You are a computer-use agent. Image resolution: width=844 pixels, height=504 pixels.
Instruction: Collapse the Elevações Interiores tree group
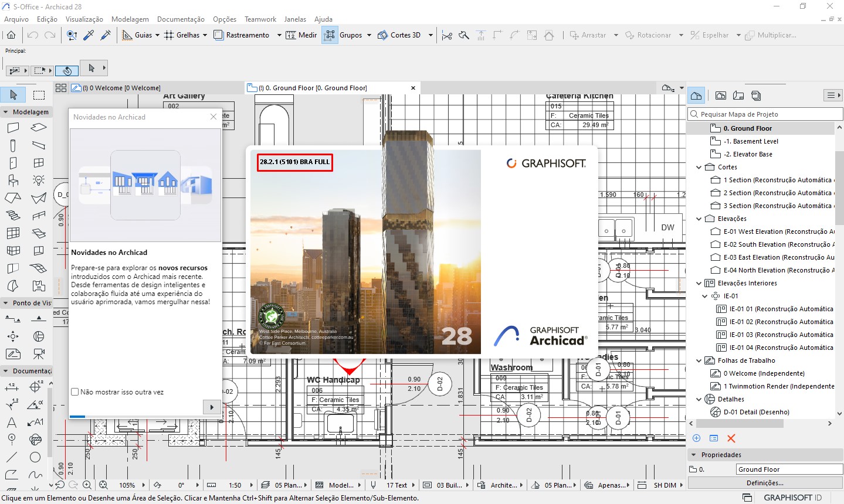tap(699, 283)
